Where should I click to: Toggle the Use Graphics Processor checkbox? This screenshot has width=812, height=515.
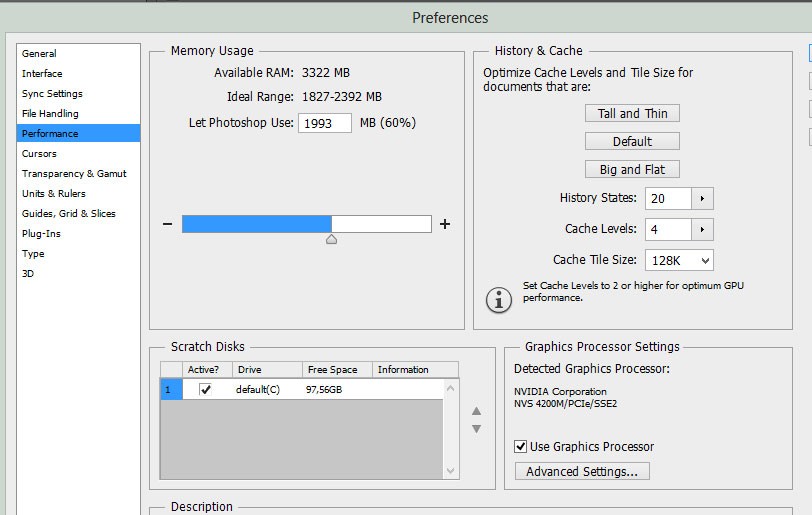(x=521, y=446)
